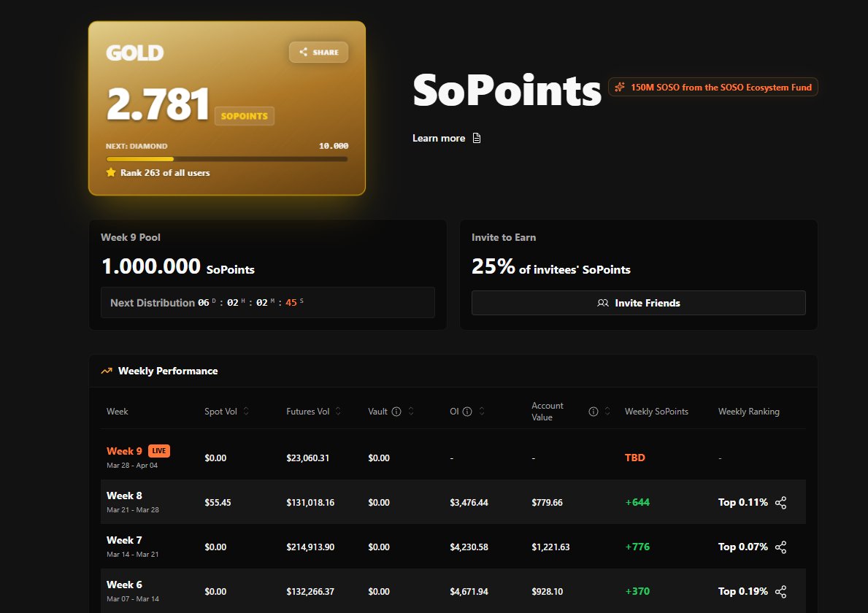
Task: Sort table by Futures Vol
Action: pos(338,411)
